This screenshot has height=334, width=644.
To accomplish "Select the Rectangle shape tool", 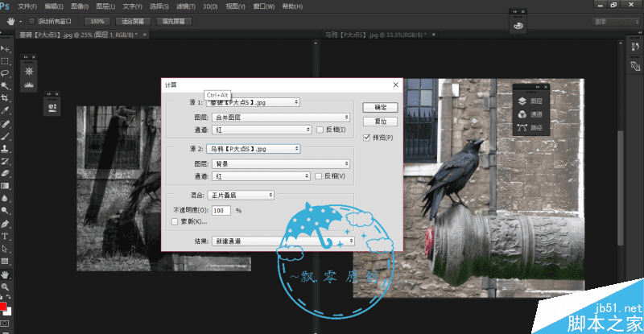I will 5,262.
